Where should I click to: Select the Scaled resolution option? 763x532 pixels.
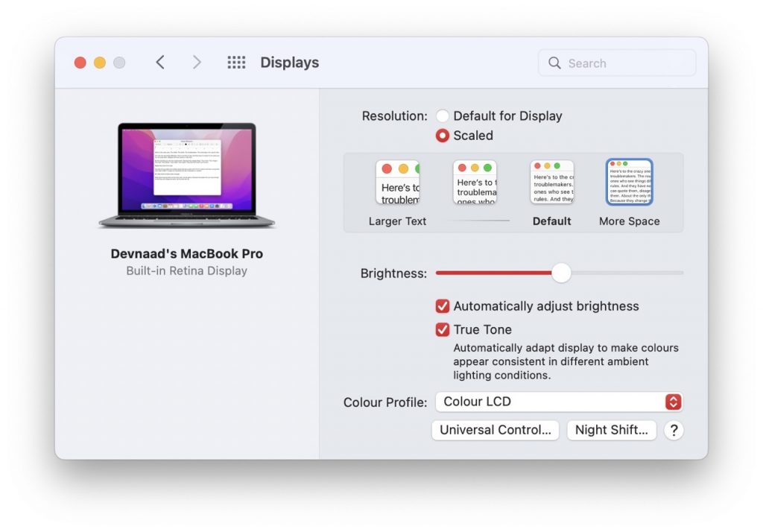[443, 136]
